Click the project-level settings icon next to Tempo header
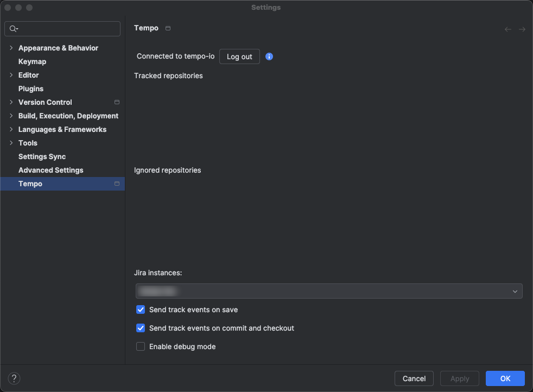 click(x=168, y=28)
